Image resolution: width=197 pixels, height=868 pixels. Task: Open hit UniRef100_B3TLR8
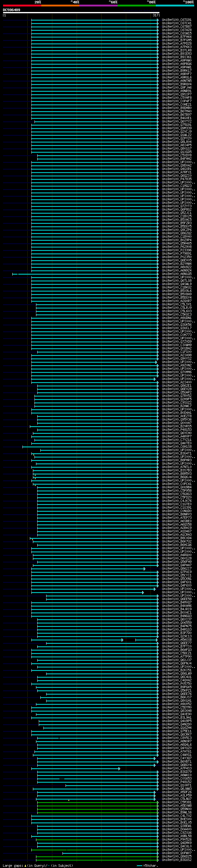click(176, 50)
